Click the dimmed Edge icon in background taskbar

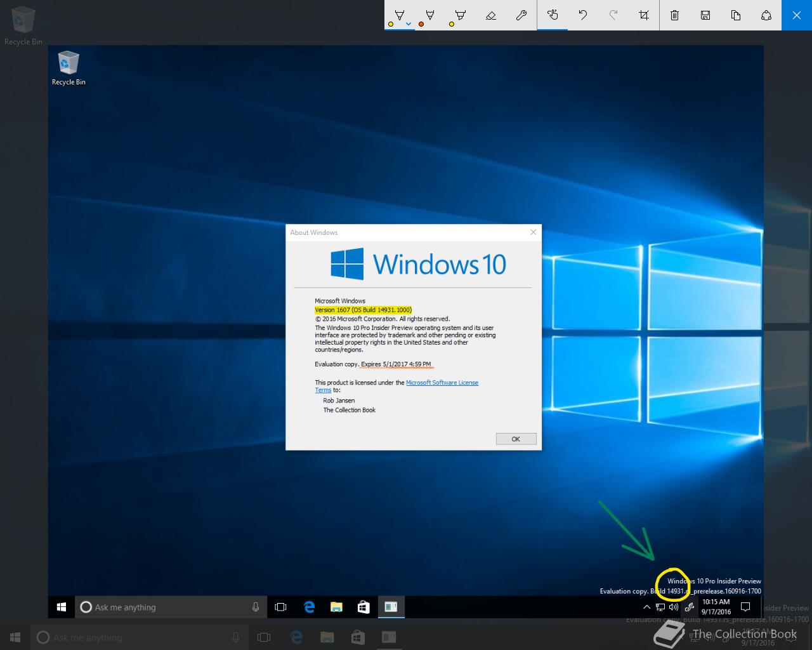coord(296,637)
